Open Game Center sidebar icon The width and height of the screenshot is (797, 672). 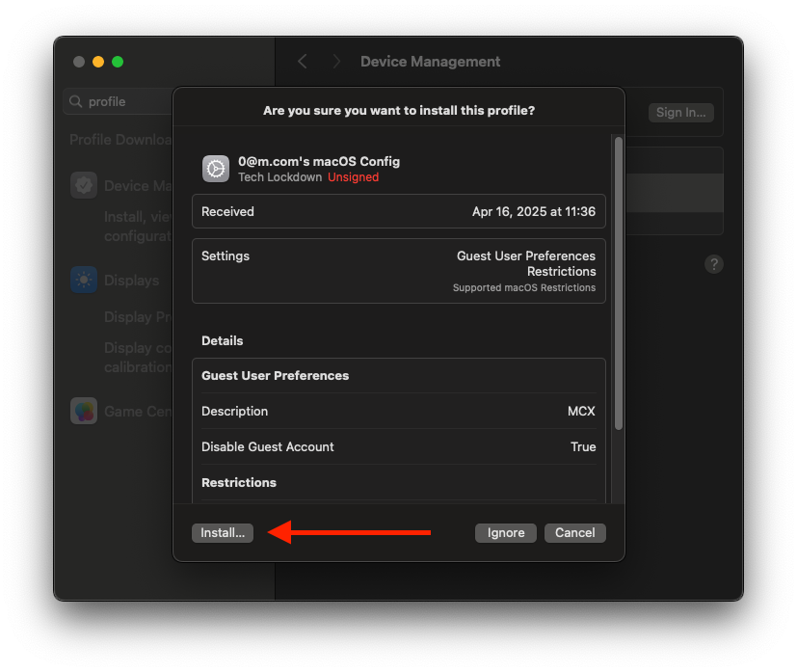[84, 411]
